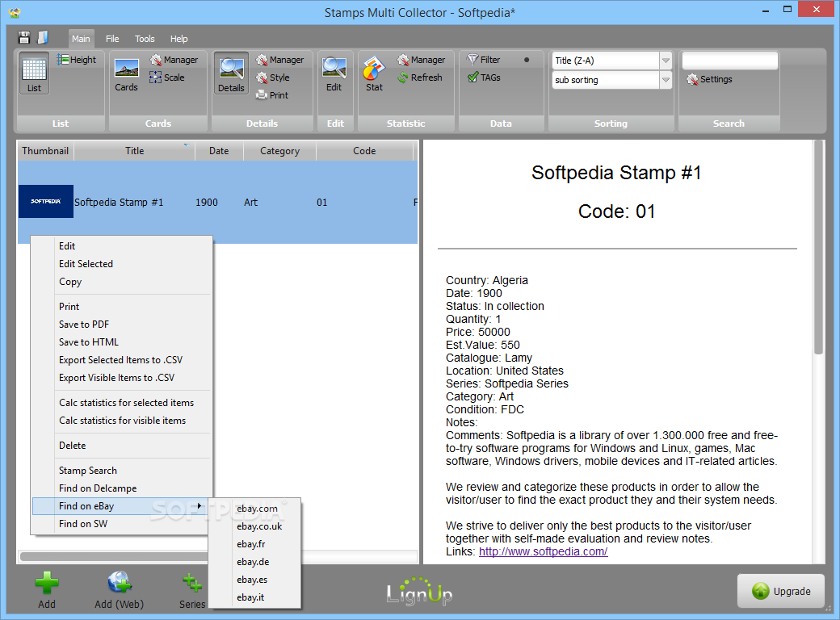This screenshot has height=620, width=840.
Task: Open the Main ribbon tab
Action: (81, 39)
